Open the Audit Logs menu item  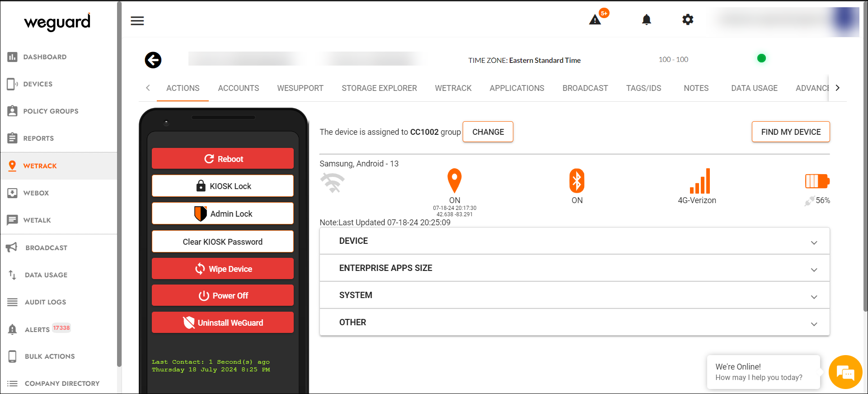pyautogui.click(x=59, y=302)
